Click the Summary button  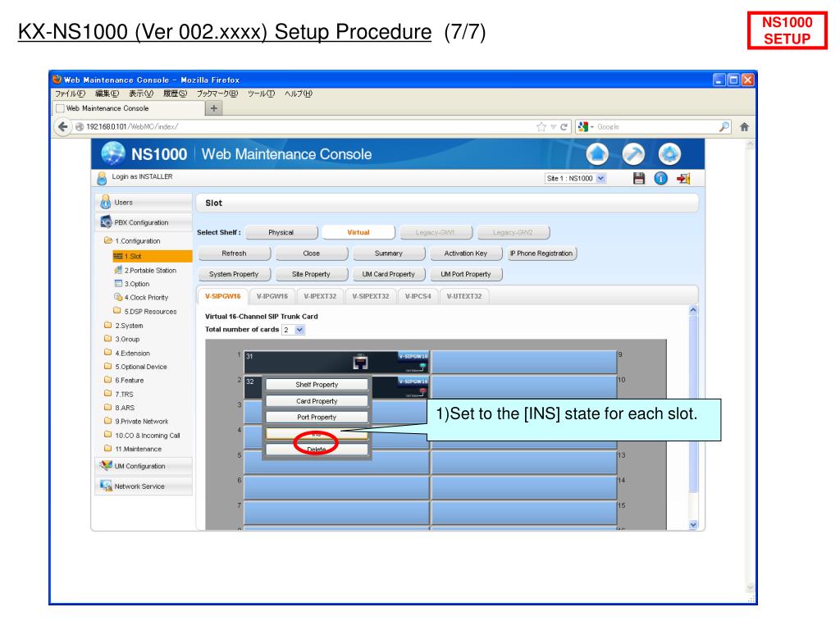388,253
